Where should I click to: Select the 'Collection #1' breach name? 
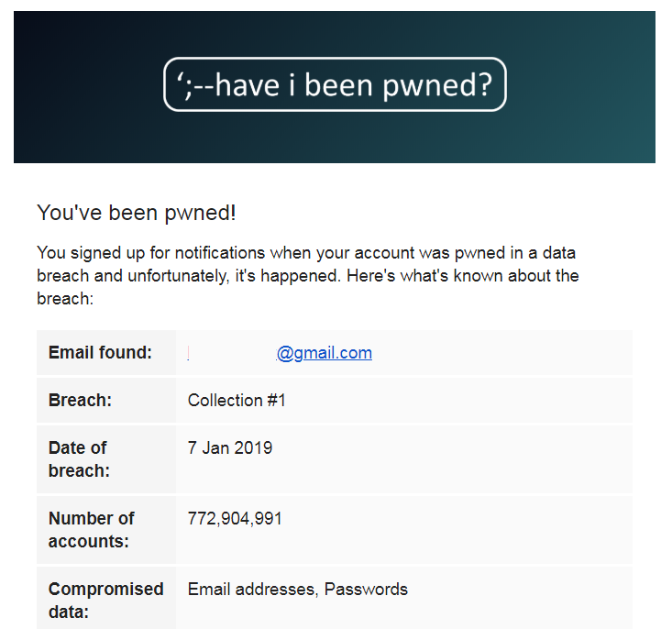(x=237, y=401)
